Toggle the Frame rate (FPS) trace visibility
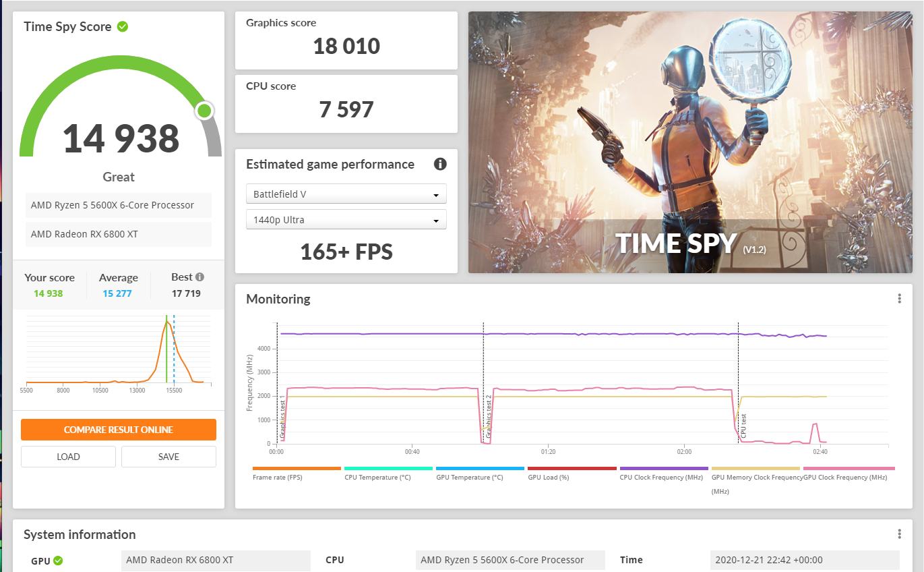Screen dimensions: 924x572 tap(297, 468)
